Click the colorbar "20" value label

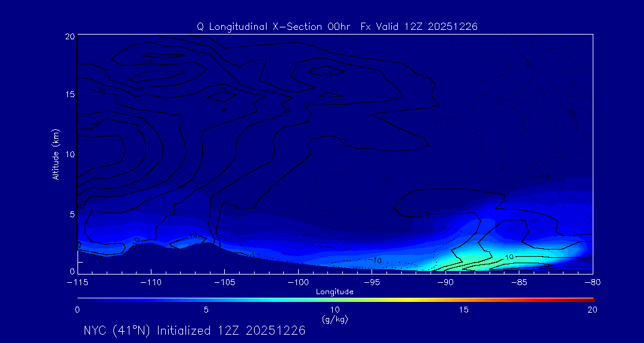pyautogui.click(x=592, y=310)
